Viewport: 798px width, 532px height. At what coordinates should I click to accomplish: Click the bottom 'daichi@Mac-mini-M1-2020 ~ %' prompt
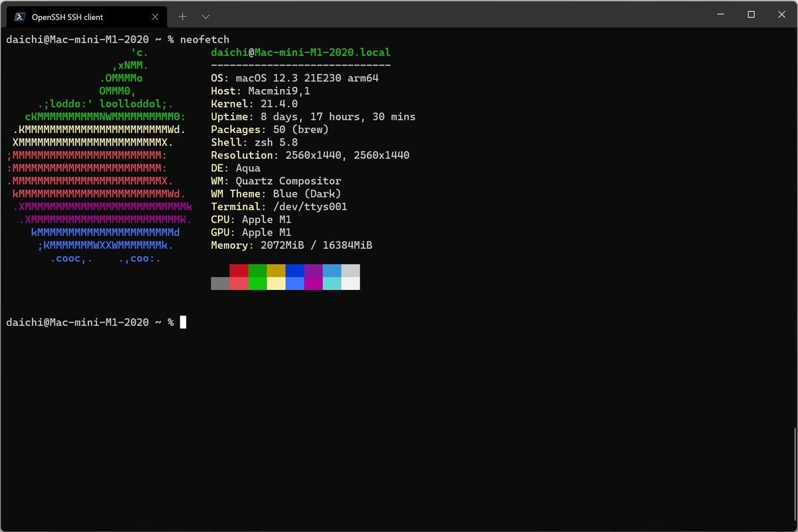(x=90, y=323)
